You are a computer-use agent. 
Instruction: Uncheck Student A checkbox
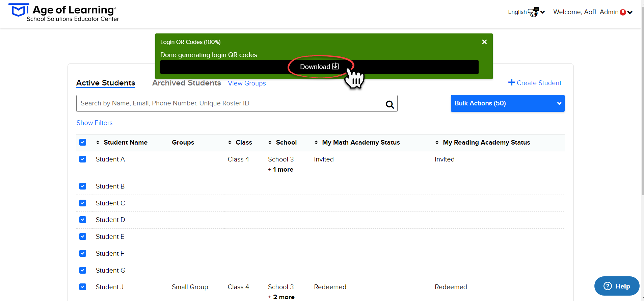83,159
